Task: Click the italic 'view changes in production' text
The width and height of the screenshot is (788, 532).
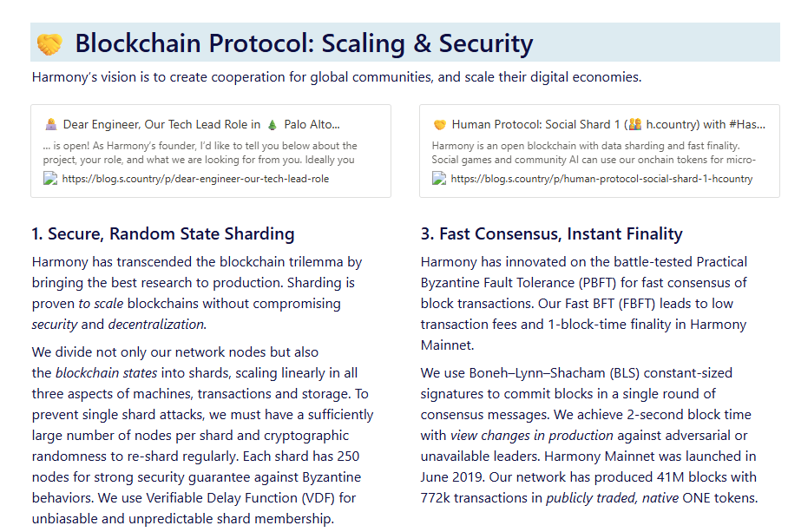Action: coord(532,436)
